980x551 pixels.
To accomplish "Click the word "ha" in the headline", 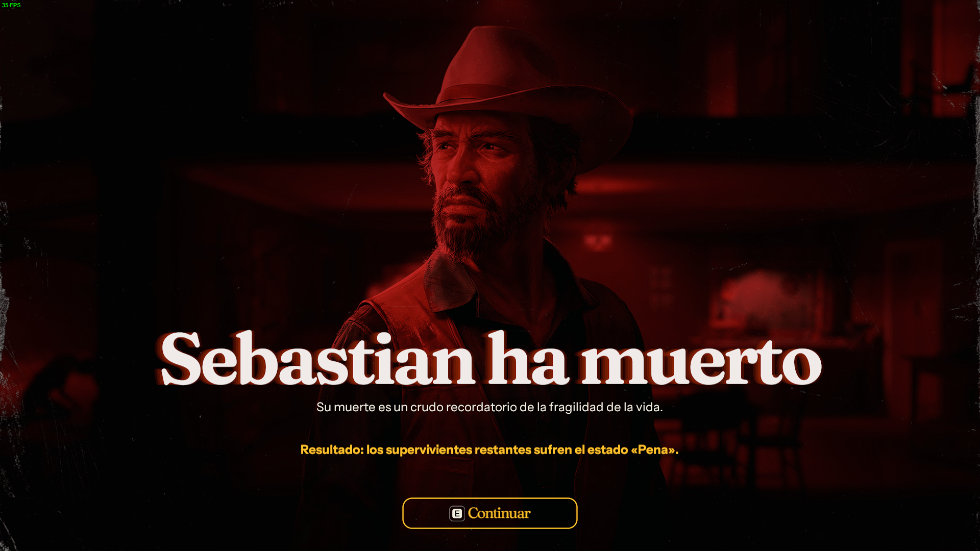I will click(528, 358).
